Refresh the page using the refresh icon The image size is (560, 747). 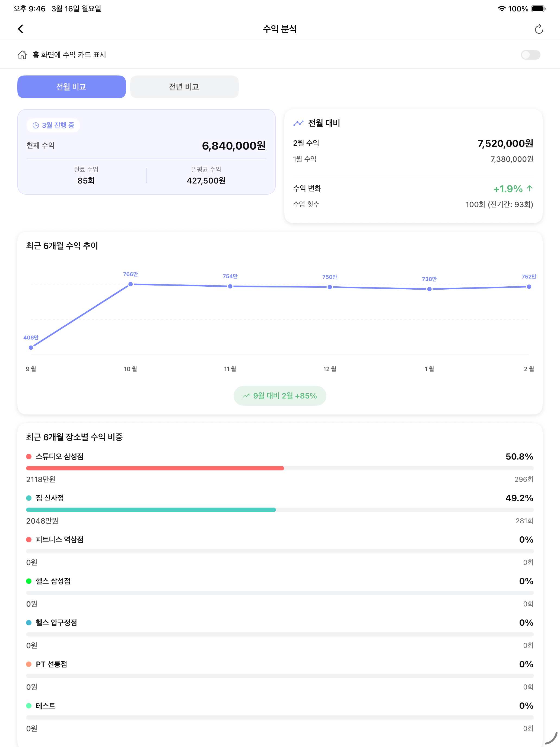pos(539,29)
